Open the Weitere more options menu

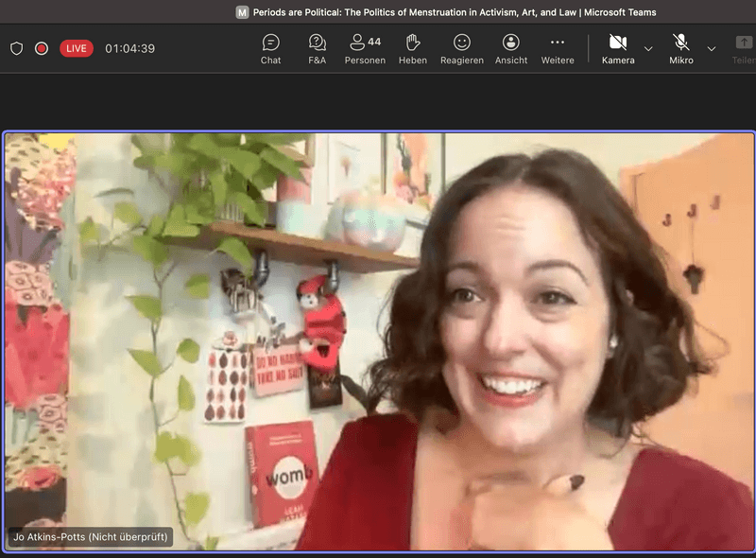click(x=558, y=49)
